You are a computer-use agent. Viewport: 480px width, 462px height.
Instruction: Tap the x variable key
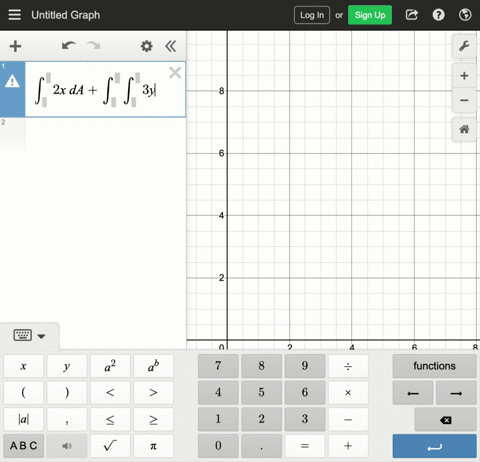(23, 366)
